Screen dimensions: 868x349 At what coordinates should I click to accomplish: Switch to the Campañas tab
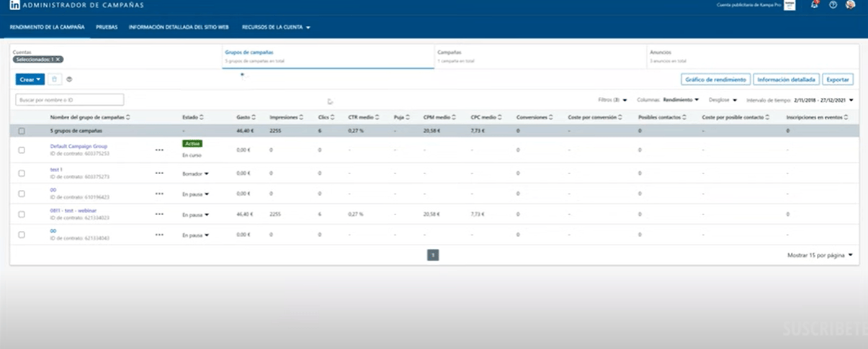coord(449,53)
